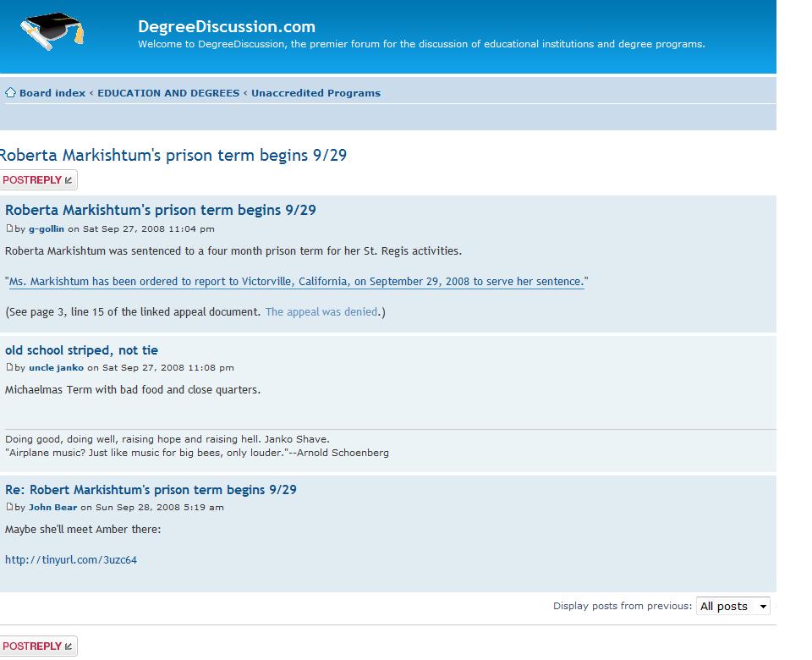
Task: Click 'Sun Sep 28, 2008 5:19 am' timestamp
Action: pos(160,507)
